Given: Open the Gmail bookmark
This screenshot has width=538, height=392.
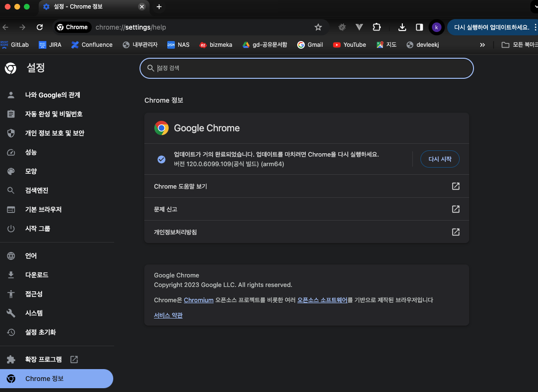Looking at the screenshot, I should coord(310,44).
